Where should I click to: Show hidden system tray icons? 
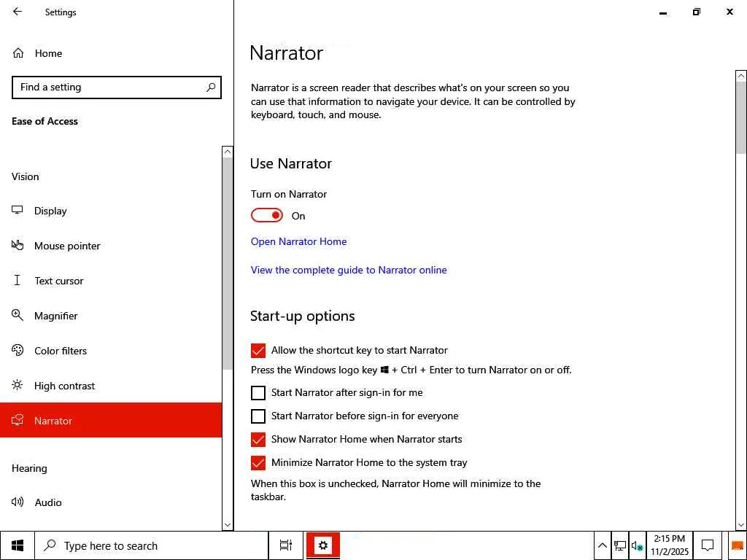(x=602, y=545)
